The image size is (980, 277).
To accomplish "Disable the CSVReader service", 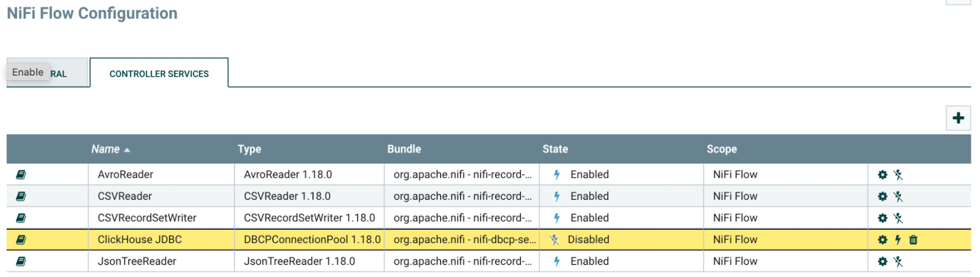I will click(x=898, y=196).
